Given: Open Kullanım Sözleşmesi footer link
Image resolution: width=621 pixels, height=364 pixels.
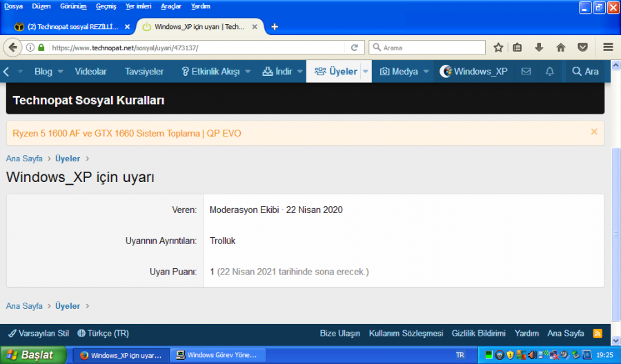Looking at the screenshot, I should tap(406, 334).
